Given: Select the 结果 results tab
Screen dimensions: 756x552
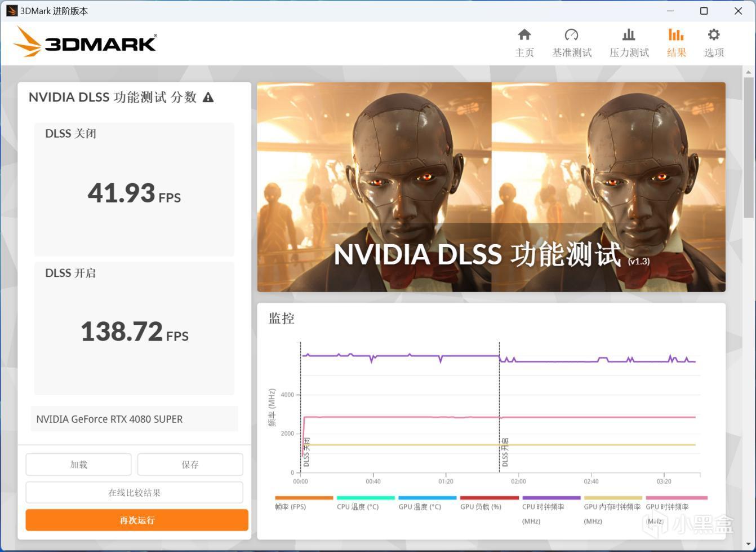Looking at the screenshot, I should coord(677,43).
